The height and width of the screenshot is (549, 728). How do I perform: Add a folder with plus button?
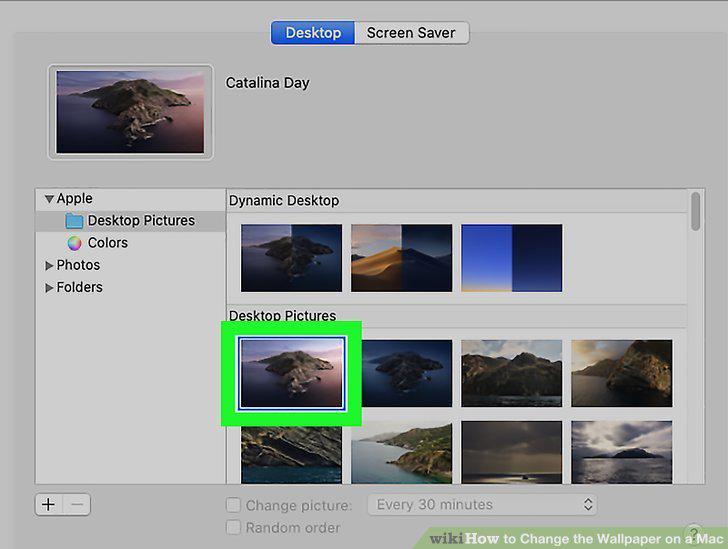tap(49, 505)
